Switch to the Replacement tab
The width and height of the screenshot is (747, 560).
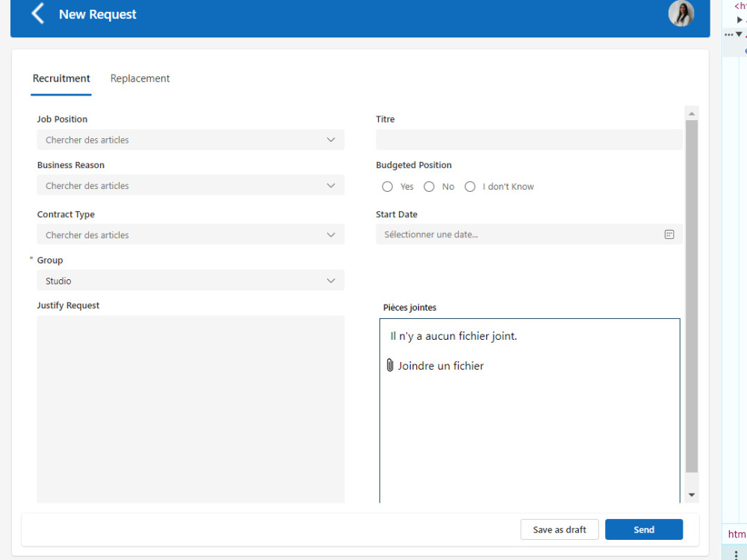tap(140, 78)
